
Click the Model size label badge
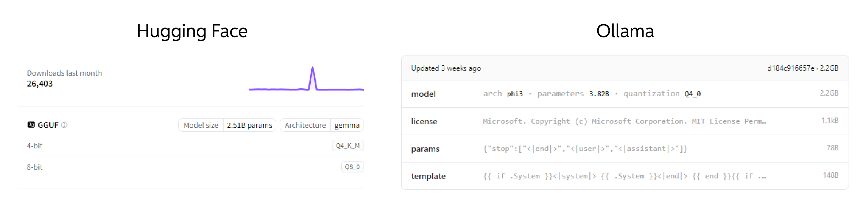point(201,125)
